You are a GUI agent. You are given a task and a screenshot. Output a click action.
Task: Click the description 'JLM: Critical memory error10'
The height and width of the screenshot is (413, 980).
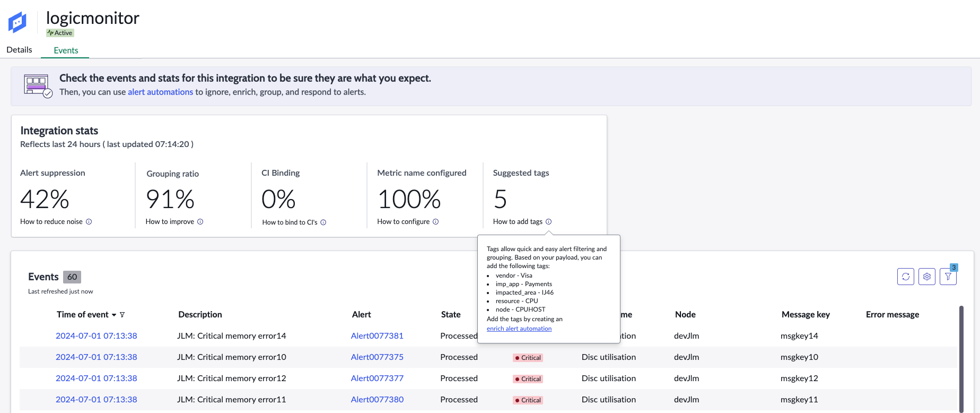point(232,357)
